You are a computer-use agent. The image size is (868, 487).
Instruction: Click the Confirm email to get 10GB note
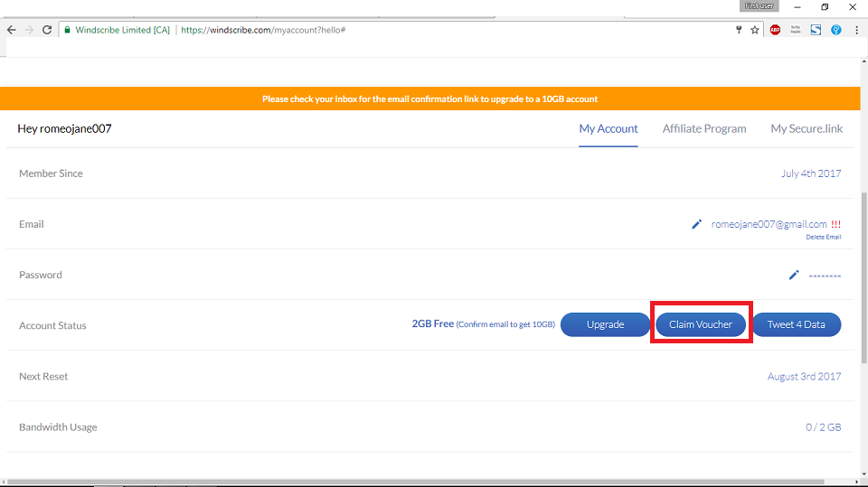tap(505, 324)
